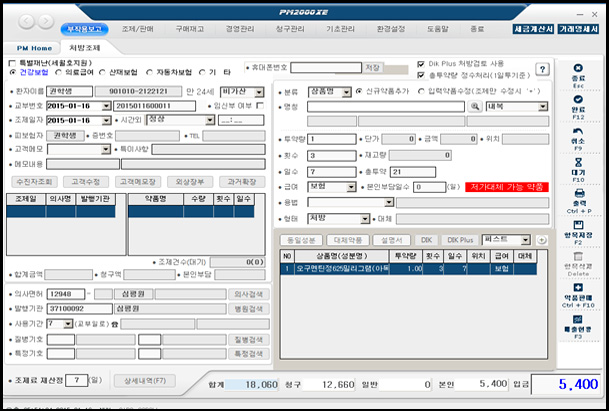Select the 기타 radio button

click(202, 72)
